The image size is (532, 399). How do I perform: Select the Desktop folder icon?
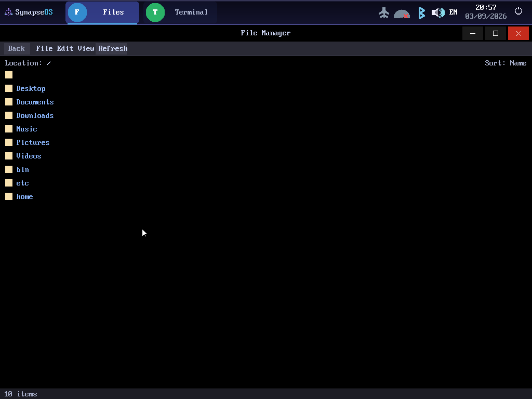[x=9, y=88]
